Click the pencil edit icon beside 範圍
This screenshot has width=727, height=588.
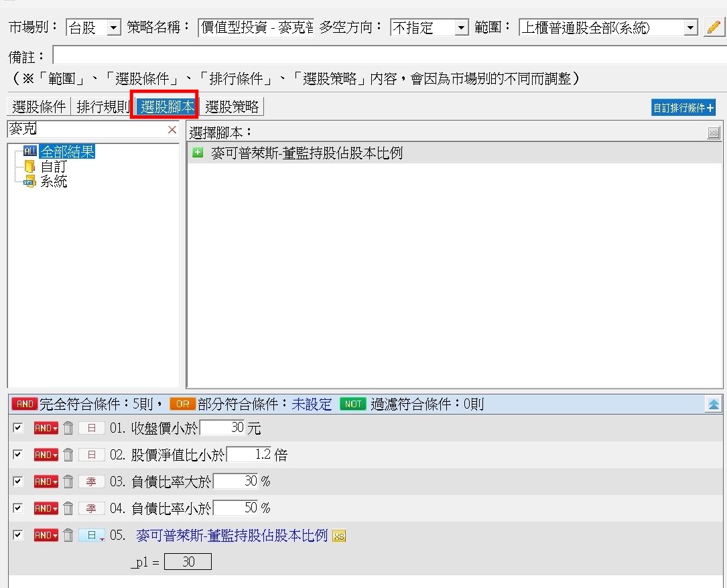click(x=714, y=27)
